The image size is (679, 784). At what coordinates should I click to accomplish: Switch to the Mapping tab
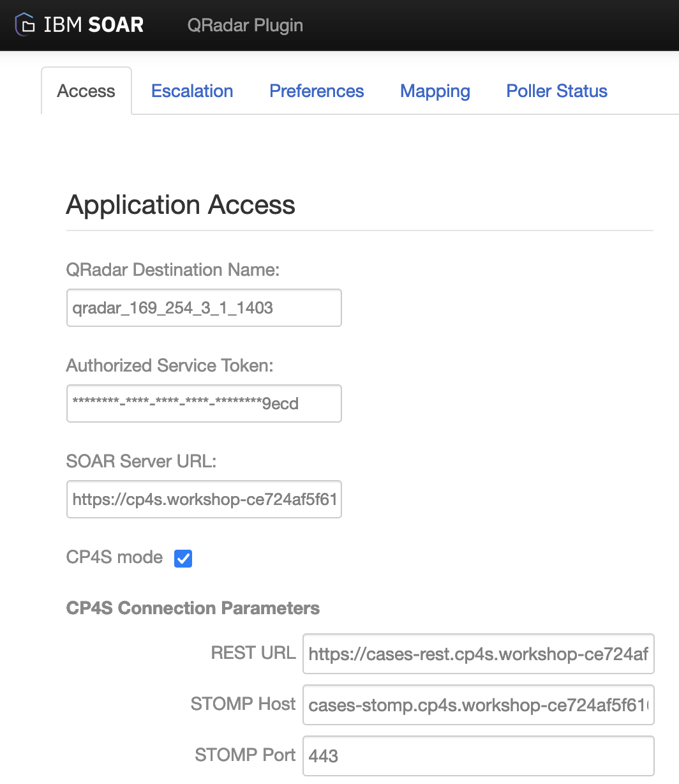pyautogui.click(x=435, y=91)
